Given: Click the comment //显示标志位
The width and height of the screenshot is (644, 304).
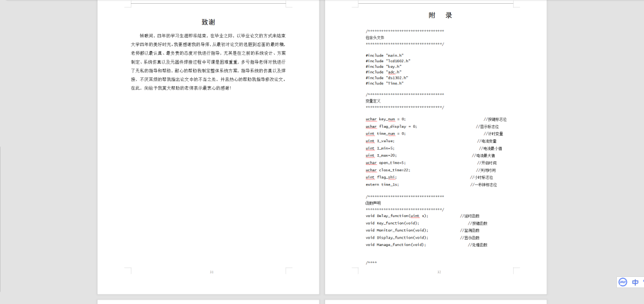Looking at the screenshot, I should [x=487, y=127].
